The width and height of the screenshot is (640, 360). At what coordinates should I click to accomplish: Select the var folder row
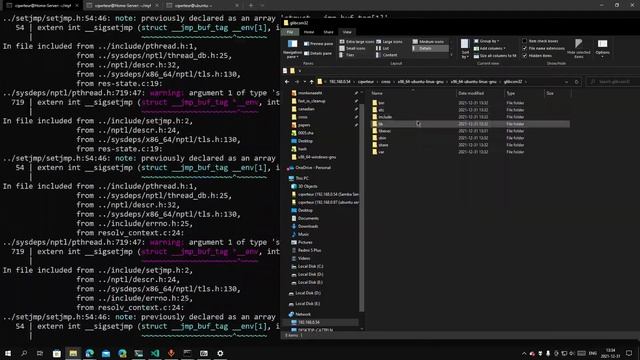coord(470,152)
